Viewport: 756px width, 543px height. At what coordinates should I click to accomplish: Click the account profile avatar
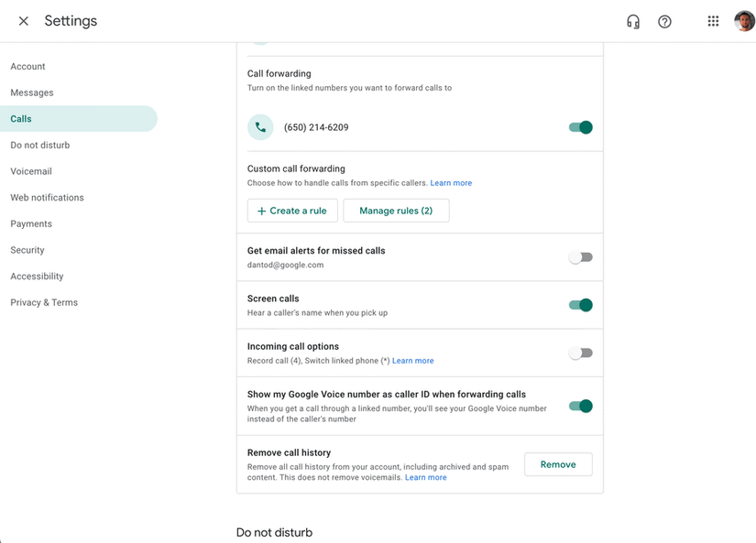pyautogui.click(x=744, y=22)
